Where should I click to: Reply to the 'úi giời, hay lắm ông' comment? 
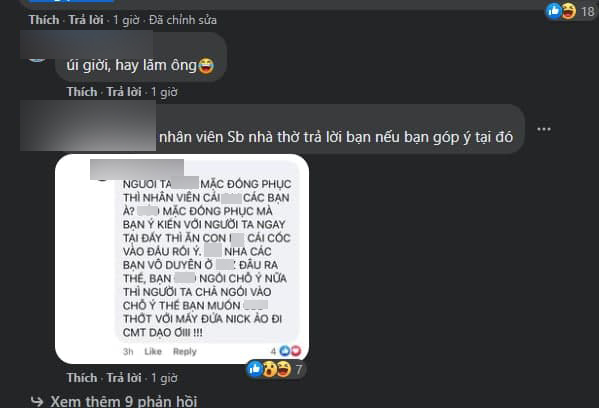[124, 92]
